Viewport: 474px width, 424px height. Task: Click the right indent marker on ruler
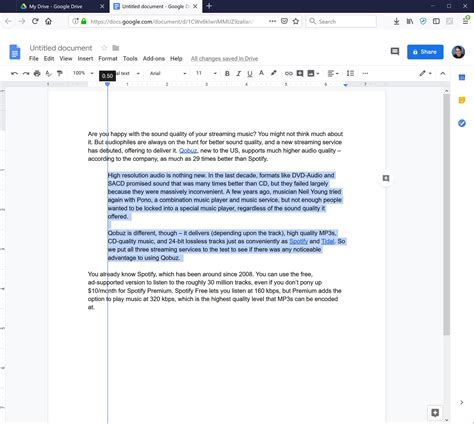point(346,85)
